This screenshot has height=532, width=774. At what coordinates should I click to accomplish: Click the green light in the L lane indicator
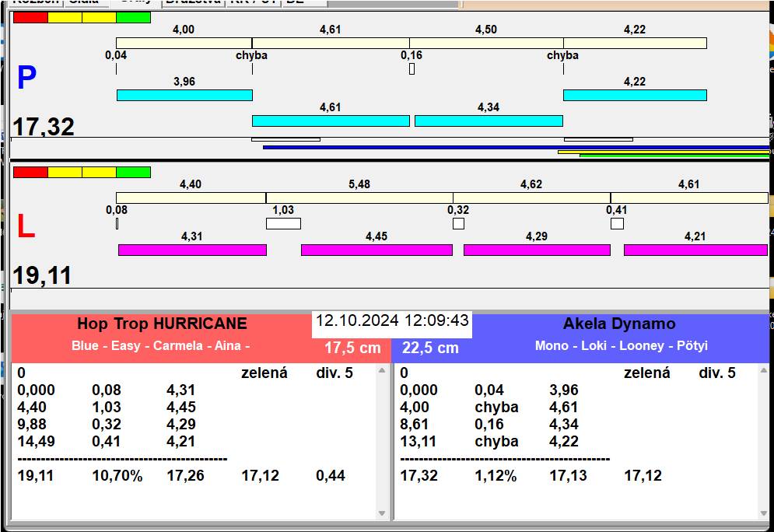click(133, 172)
